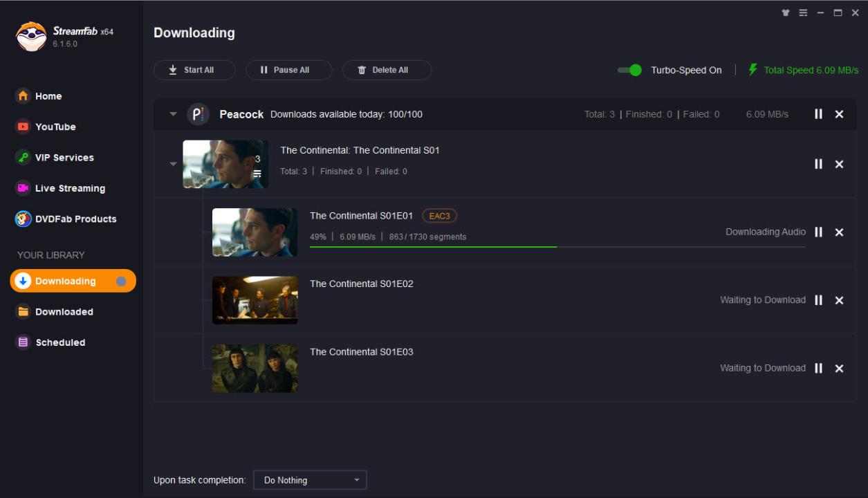Pause all Peacock downloads
Screen dimensions: 868x498
(x=818, y=114)
